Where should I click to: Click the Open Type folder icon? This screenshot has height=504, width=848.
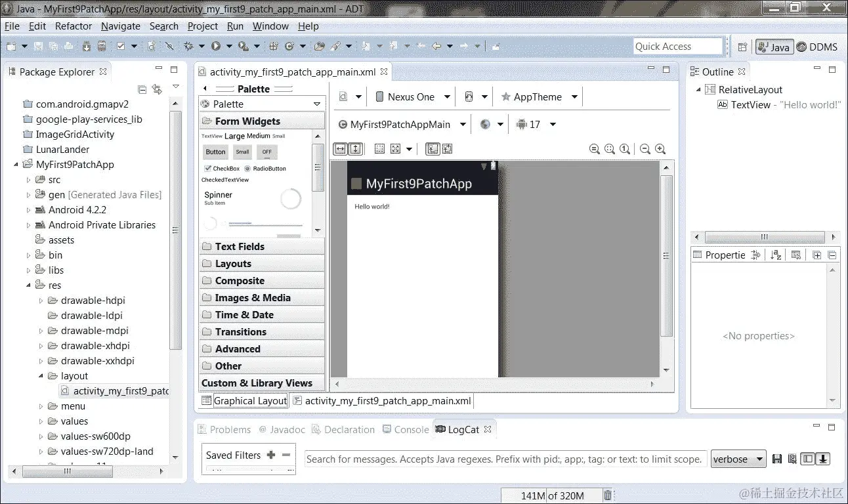point(320,46)
